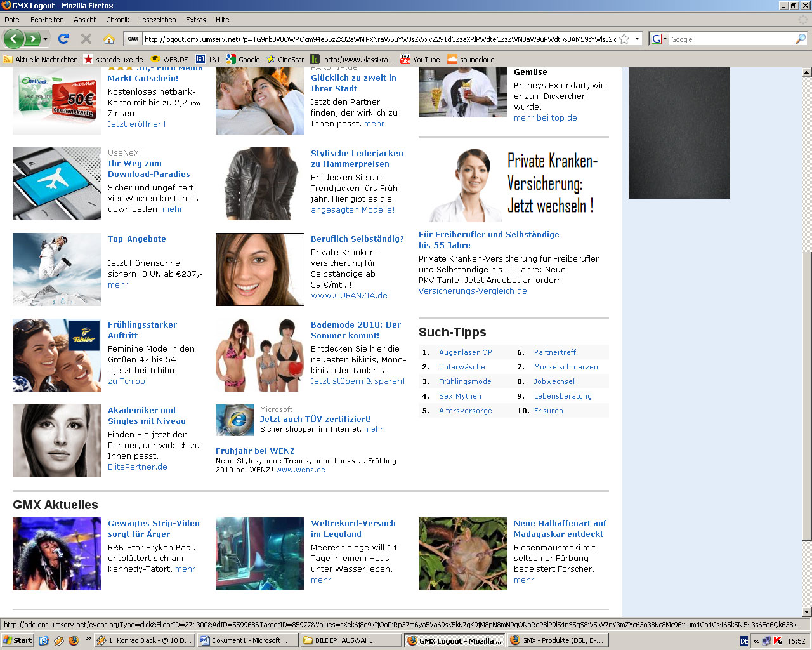Launch Firefox from quick launch bar
812x650 pixels.
[x=74, y=640]
